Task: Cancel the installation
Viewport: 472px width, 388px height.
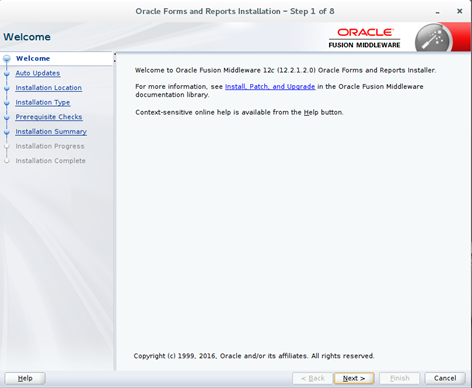Action: point(445,378)
